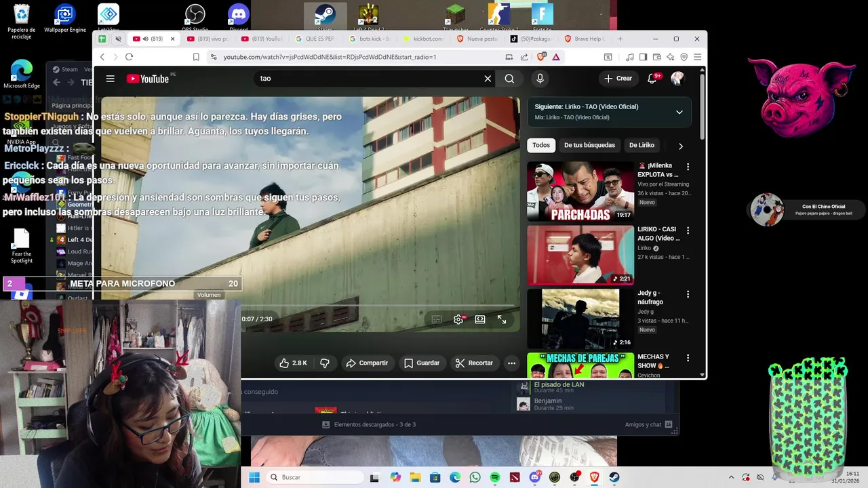Open the Brave VPN toolbar icon
The height and width of the screenshot is (488, 868).
tap(684, 57)
